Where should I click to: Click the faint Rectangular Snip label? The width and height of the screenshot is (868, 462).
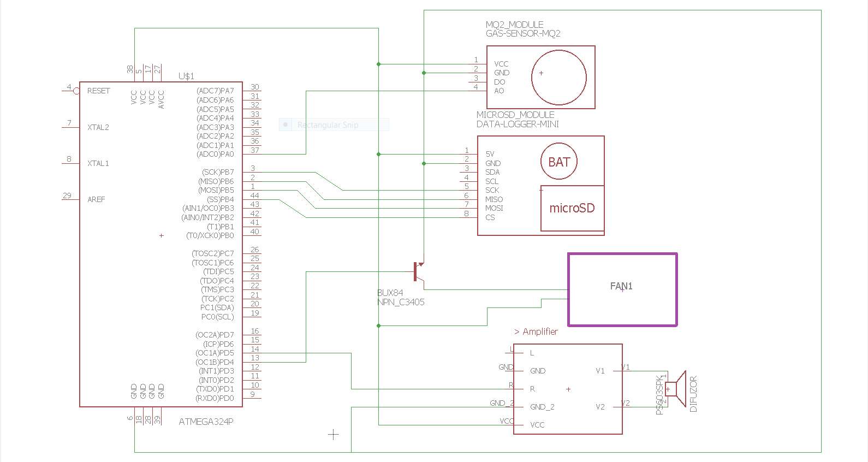pyautogui.click(x=328, y=125)
